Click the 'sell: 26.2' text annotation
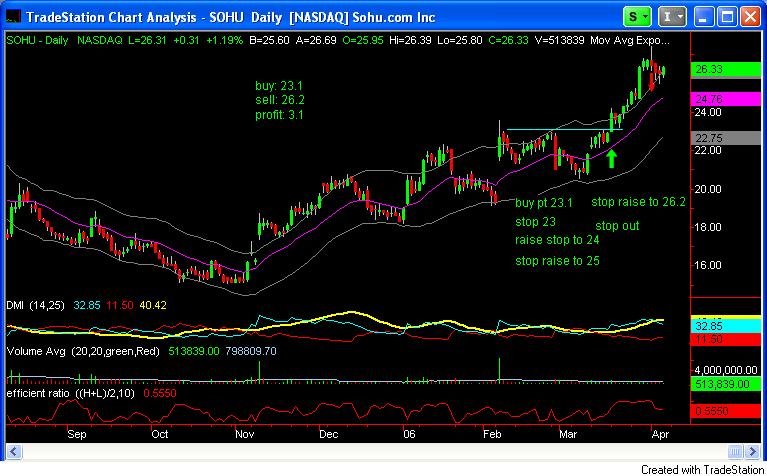This screenshot has height=476, width=767. 280,101
